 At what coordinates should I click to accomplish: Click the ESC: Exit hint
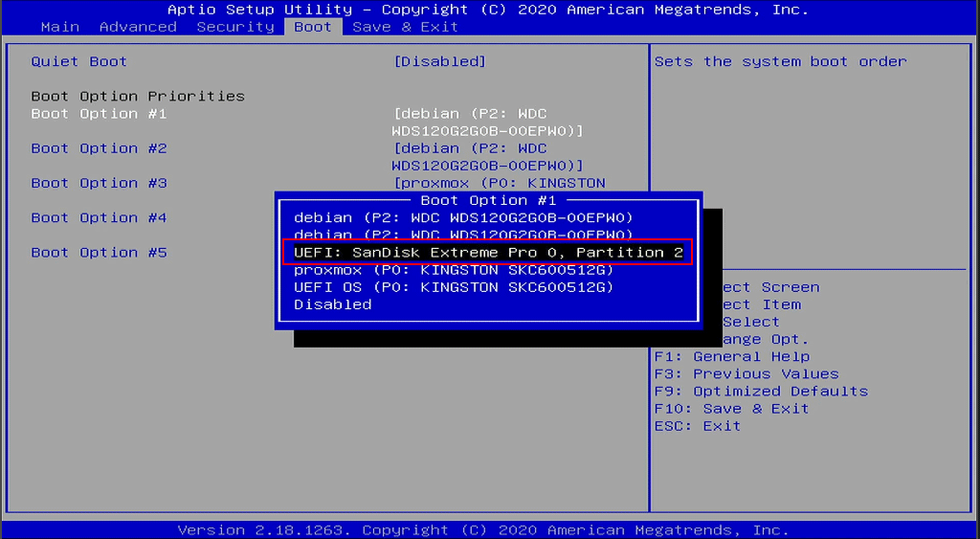click(x=698, y=426)
